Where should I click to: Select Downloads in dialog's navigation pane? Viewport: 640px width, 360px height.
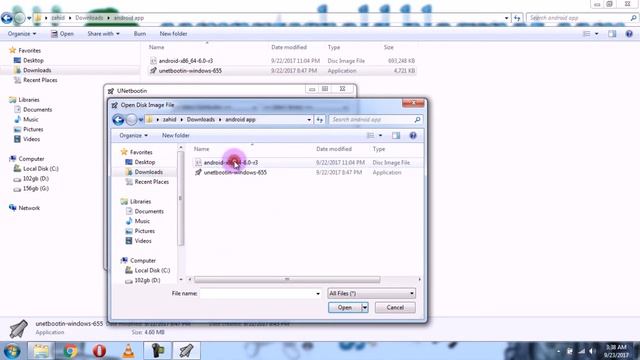point(149,172)
